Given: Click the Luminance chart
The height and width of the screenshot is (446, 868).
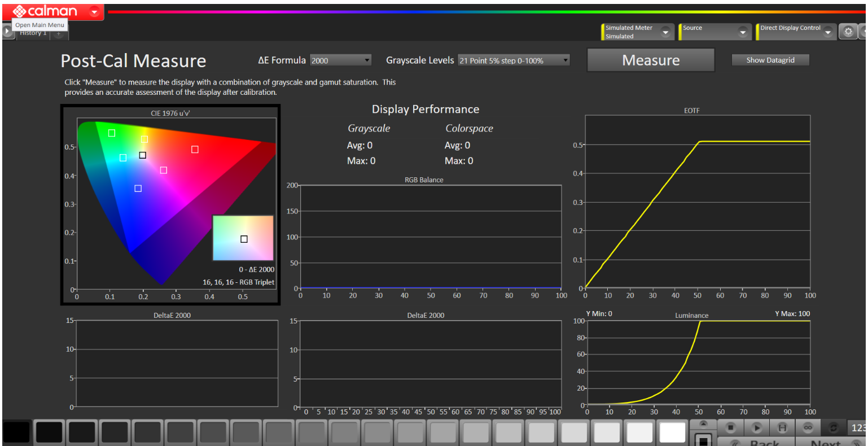Looking at the screenshot, I should tap(699, 363).
